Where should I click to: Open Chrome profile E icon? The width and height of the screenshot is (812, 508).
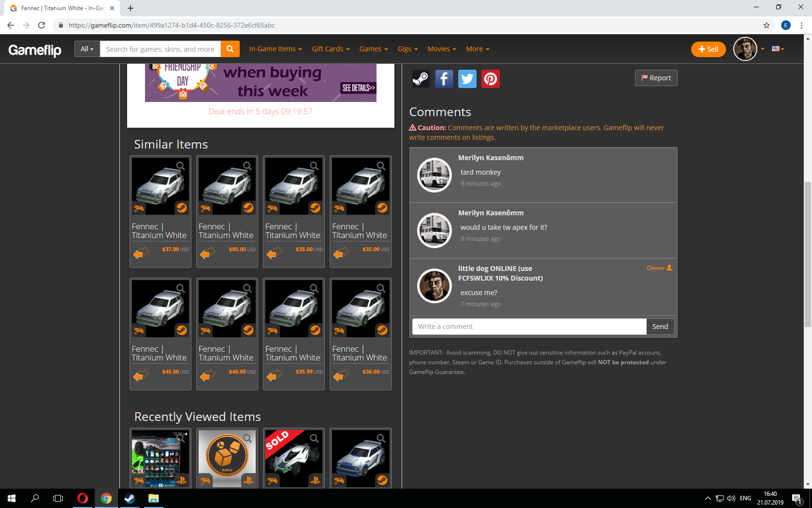[x=786, y=25]
